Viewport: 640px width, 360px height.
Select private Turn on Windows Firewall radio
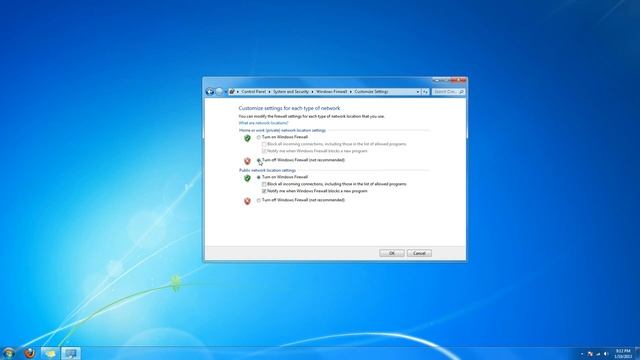click(x=259, y=138)
